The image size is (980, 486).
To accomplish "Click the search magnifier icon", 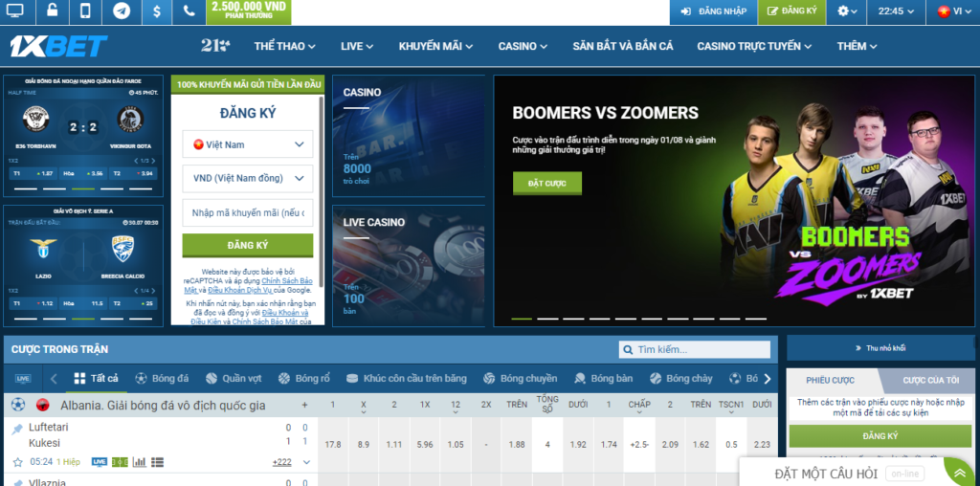I will tap(627, 350).
